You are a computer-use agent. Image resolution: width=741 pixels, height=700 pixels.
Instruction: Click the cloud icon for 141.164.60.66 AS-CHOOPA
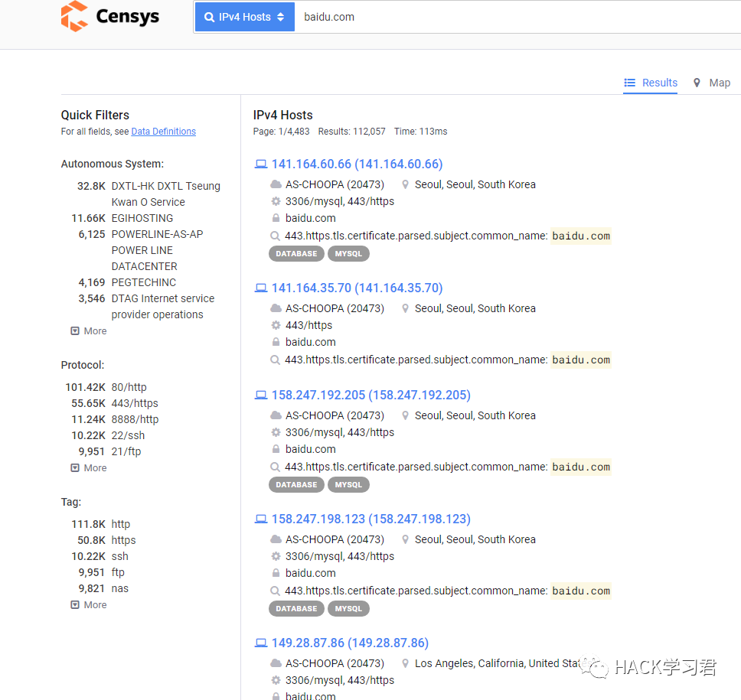pyautogui.click(x=276, y=184)
